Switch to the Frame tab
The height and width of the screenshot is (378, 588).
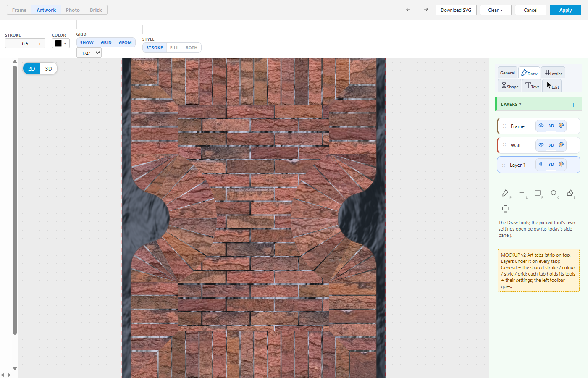[x=19, y=10]
